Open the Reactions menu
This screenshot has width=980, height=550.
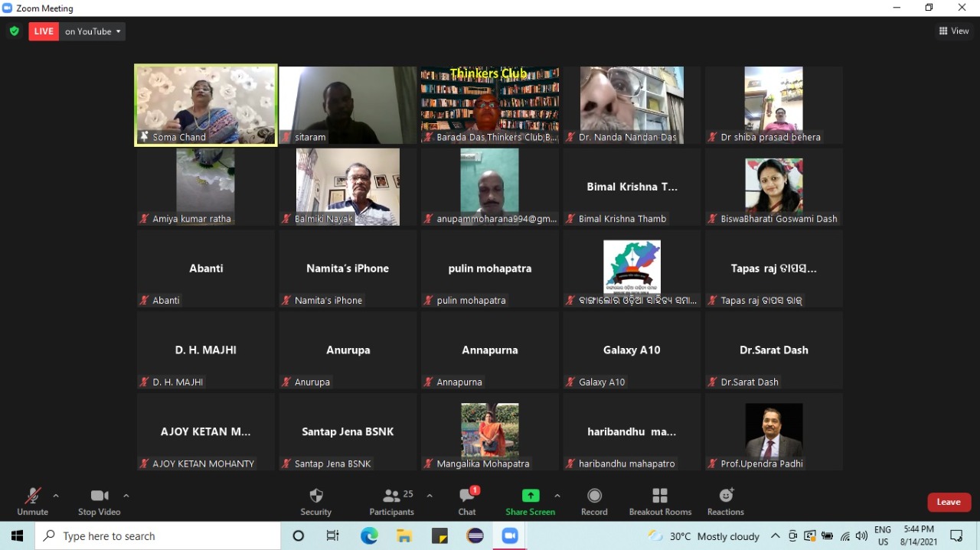click(x=725, y=501)
